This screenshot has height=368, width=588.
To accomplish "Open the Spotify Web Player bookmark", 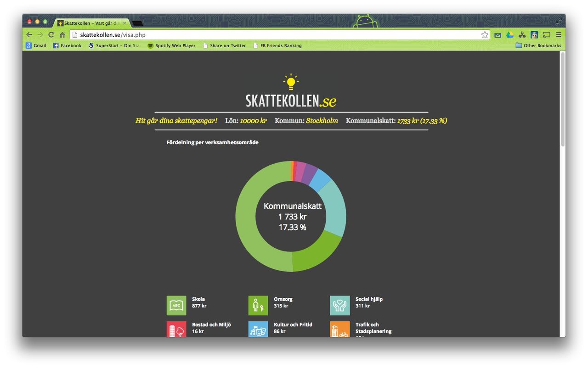I will pos(171,45).
